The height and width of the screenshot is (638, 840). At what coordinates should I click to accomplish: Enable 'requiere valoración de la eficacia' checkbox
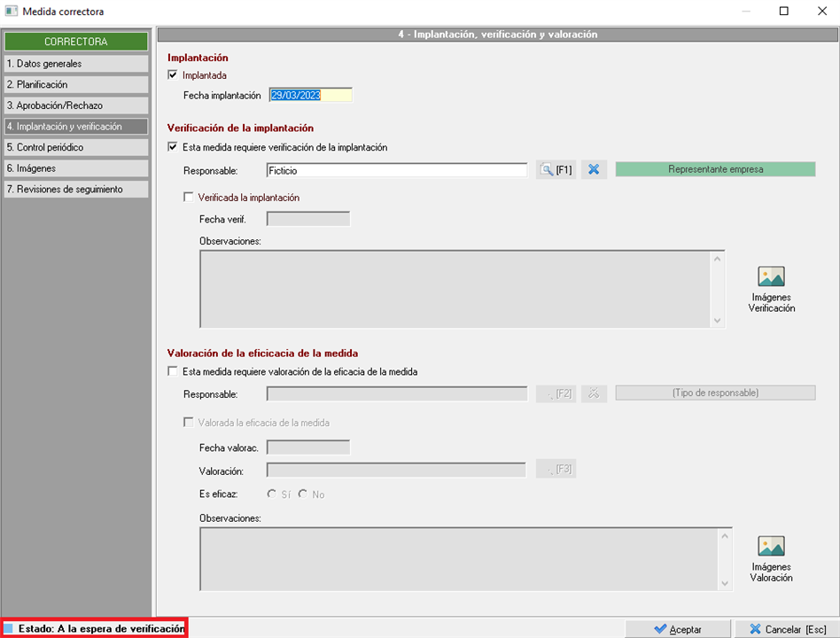pos(173,371)
